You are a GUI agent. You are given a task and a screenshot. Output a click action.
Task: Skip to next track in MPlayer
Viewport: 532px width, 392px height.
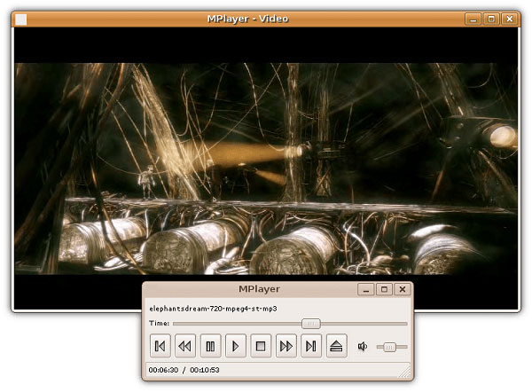click(311, 346)
